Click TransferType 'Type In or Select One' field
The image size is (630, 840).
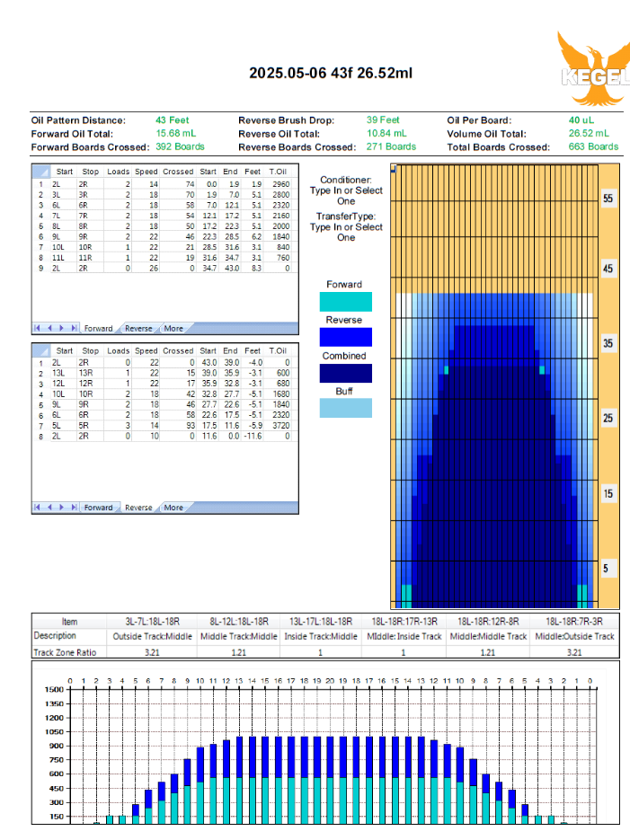click(x=346, y=232)
